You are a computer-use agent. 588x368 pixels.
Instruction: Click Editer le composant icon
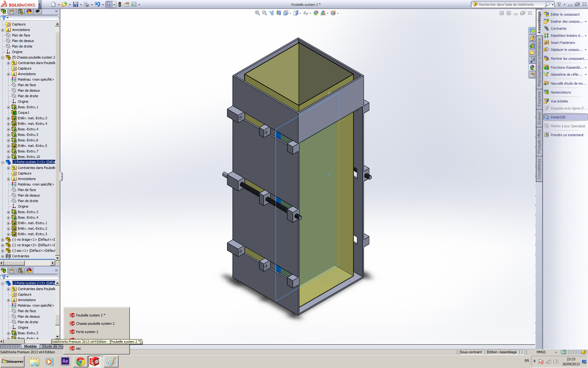coord(546,14)
